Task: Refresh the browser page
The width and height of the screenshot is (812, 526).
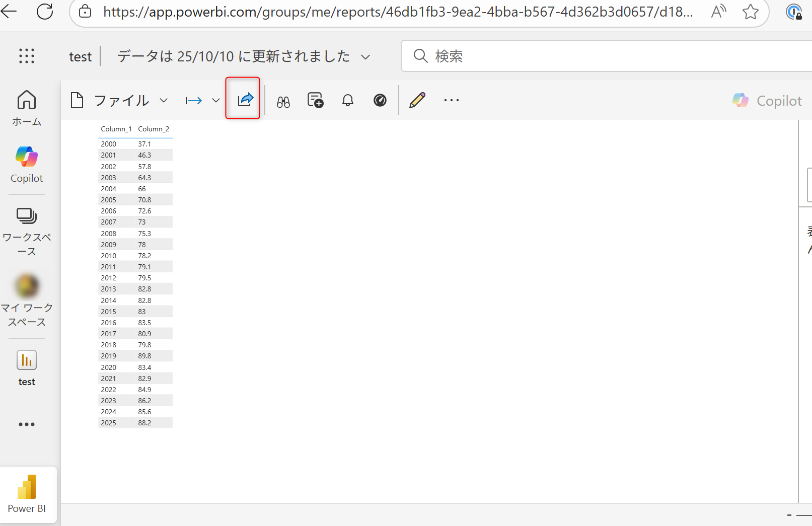Action: click(44, 12)
